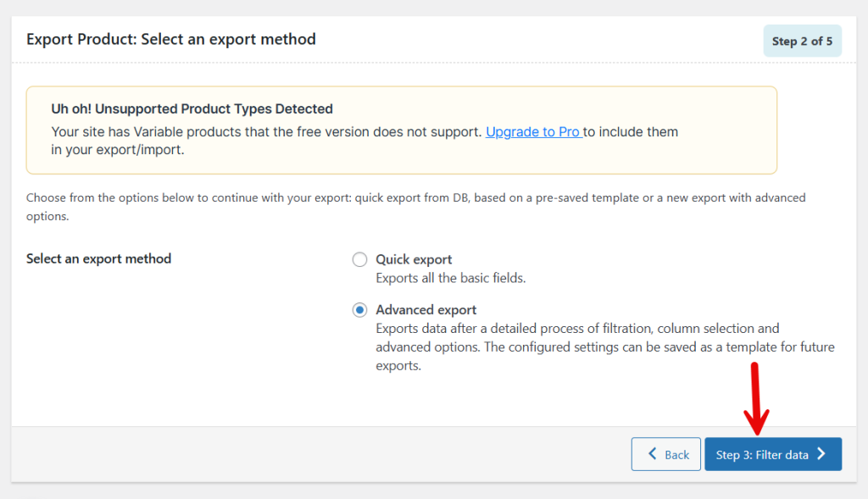Click the Advanced export label text
The width and height of the screenshot is (868, 499).
coord(426,310)
